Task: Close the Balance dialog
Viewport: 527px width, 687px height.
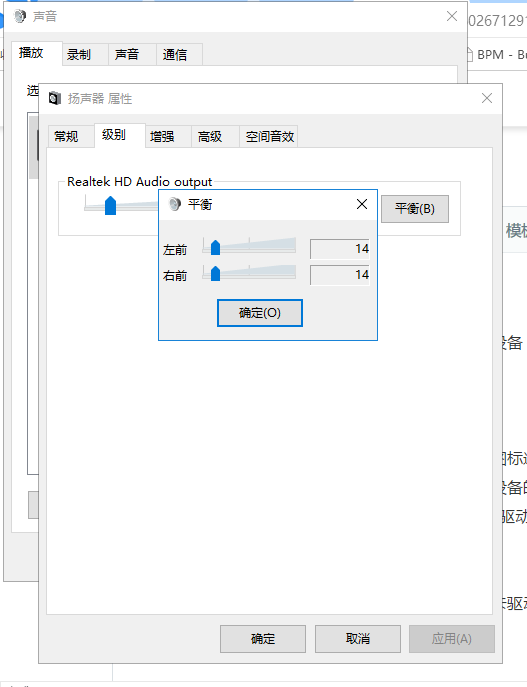Action: click(x=362, y=204)
